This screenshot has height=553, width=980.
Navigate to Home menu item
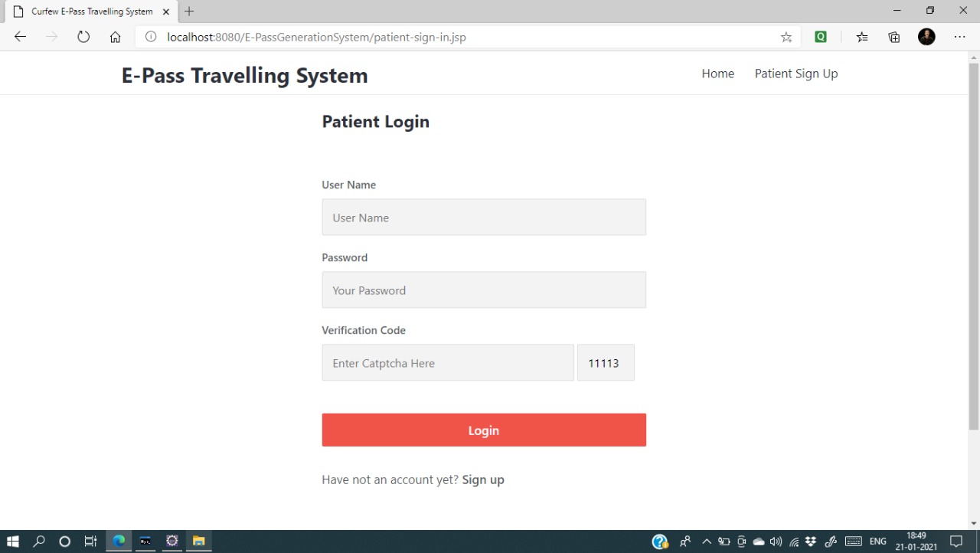(x=717, y=74)
